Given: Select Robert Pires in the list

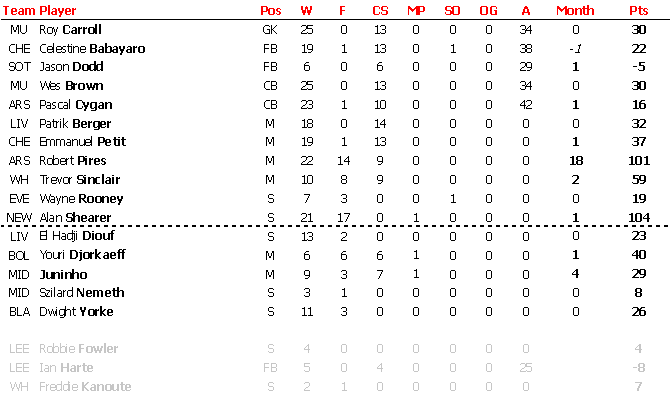Looking at the screenshot, I should click(x=73, y=161).
